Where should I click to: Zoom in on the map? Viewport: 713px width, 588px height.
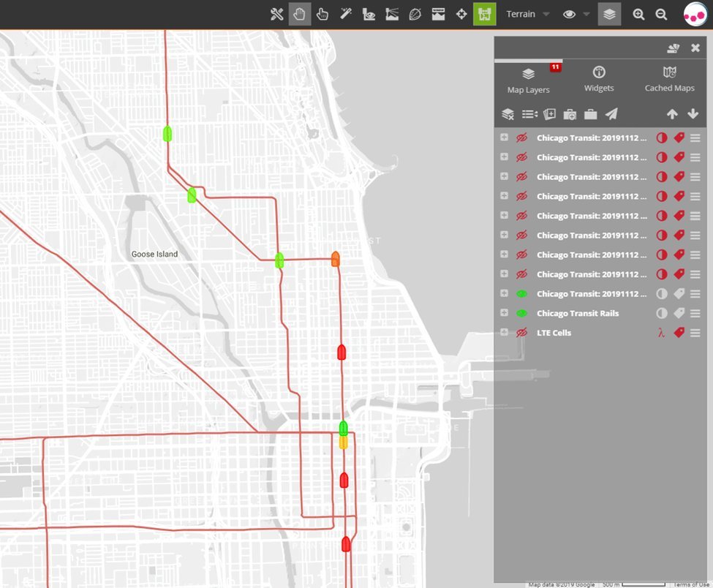pos(638,14)
